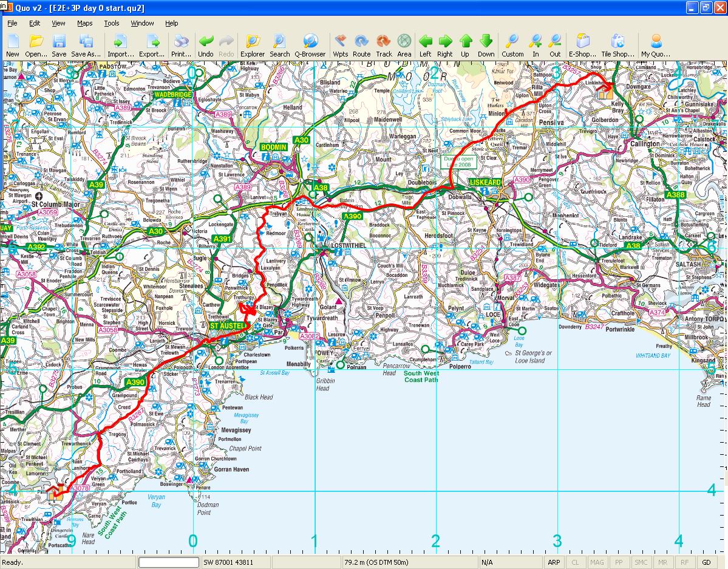
Task: Click the SALTASH label on the map
Action: pos(688,264)
